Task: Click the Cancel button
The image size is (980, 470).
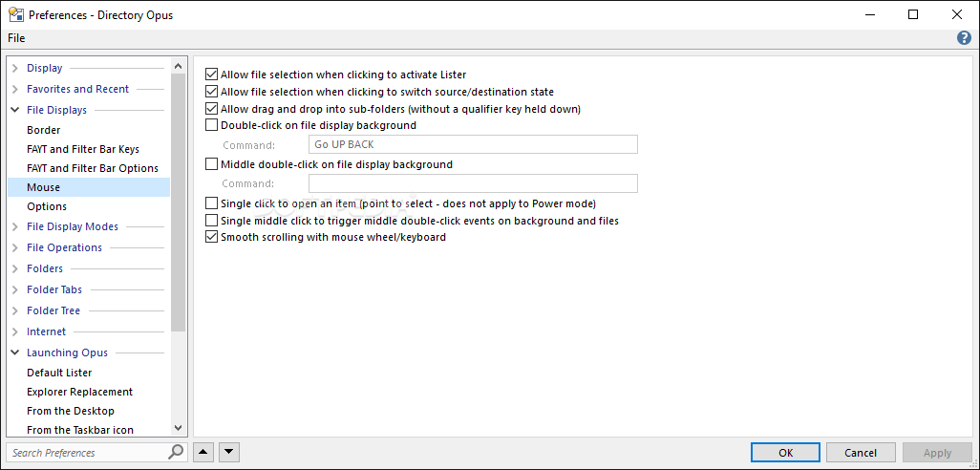Action: [x=861, y=453]
